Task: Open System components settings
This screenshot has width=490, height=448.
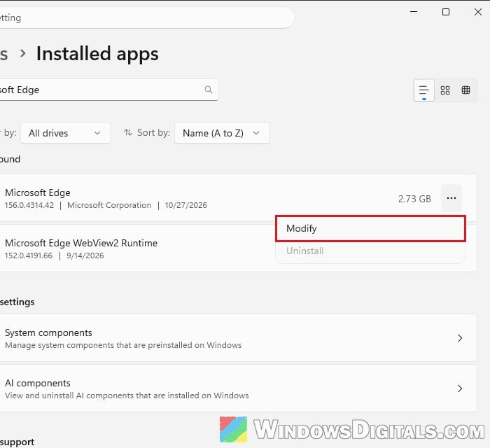Action: (238, 338)
